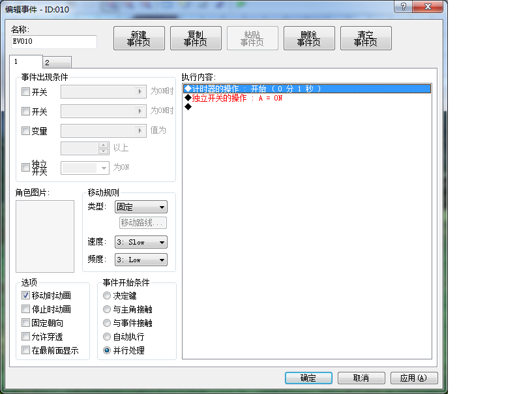Open the 类型 movement type dropdown
The height and width of the screenshot is (394, 532).
(141, 207)
